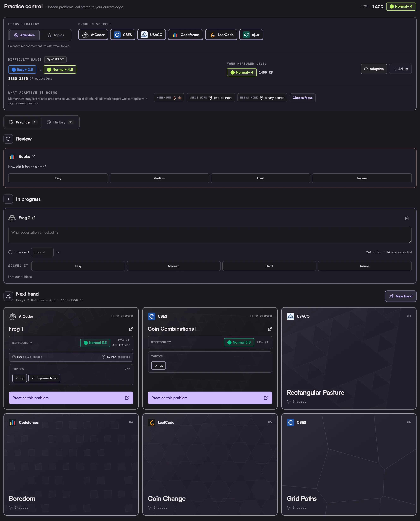Open Frog 1 external link icon
The height and width of the screenshot is (521, 420).
click(131, 329)
